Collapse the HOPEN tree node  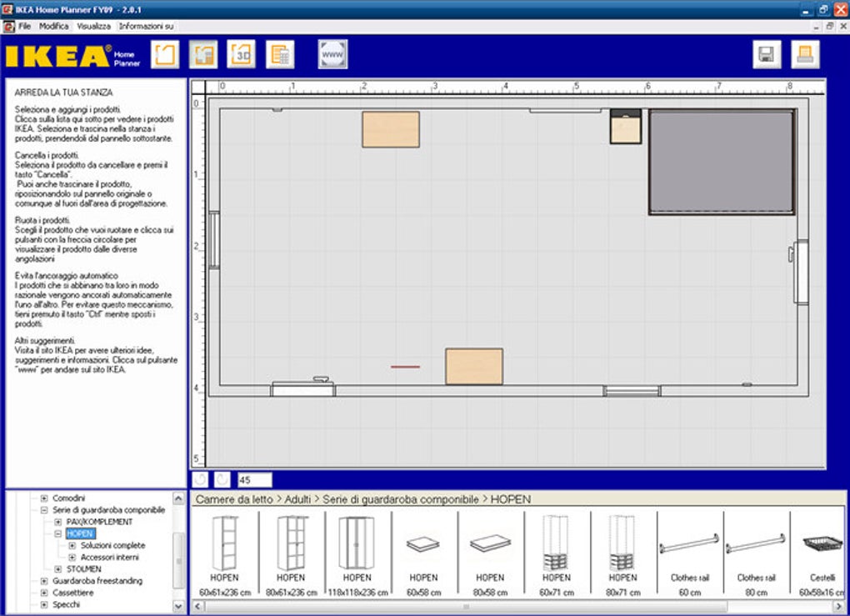pos(58,533)
